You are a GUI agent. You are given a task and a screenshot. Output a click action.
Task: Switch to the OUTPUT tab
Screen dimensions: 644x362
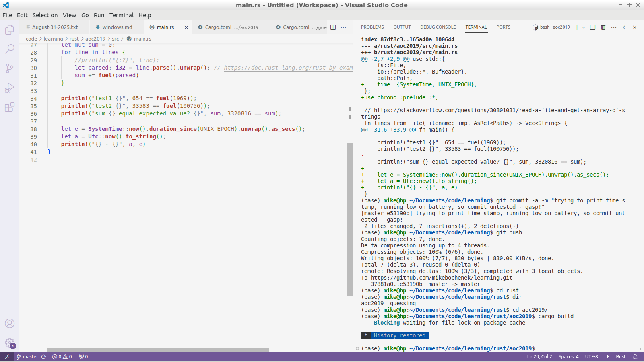(402, 27)
